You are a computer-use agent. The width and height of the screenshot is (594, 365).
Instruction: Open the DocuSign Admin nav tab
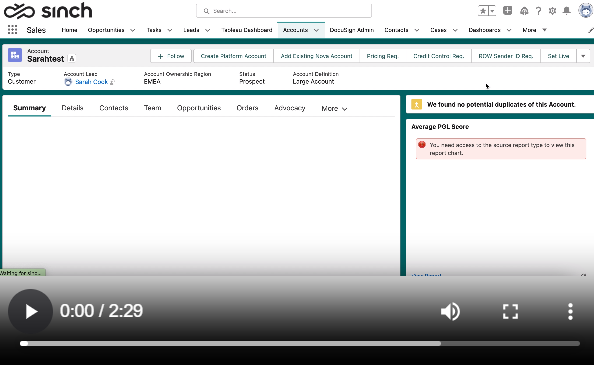coord(352,30)
